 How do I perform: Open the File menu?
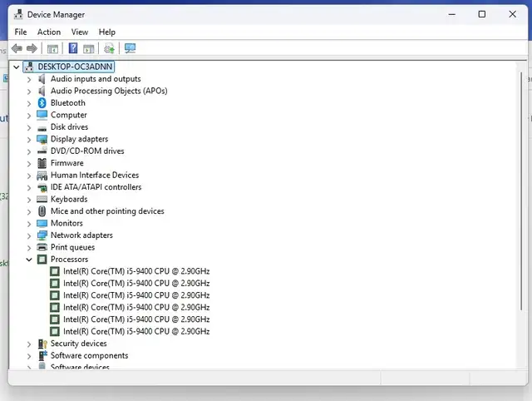[21, 32]
